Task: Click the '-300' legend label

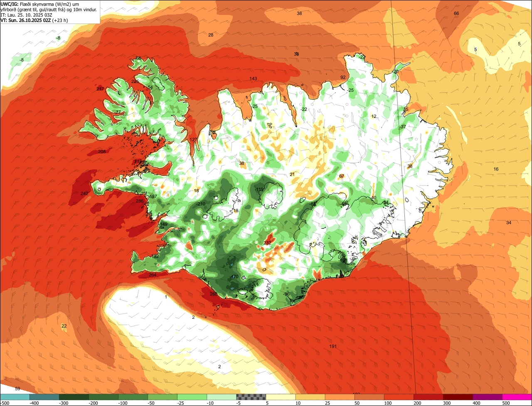Action: [64, 403]
